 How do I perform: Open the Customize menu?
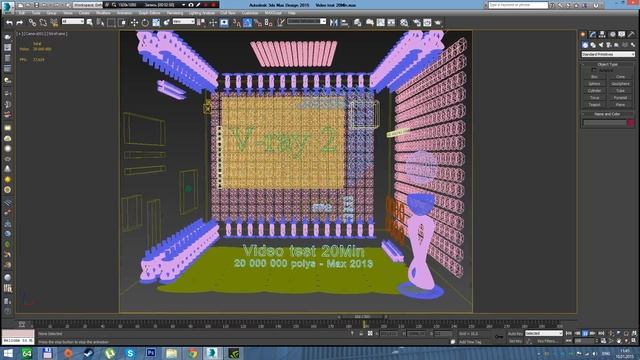[250, 13]
